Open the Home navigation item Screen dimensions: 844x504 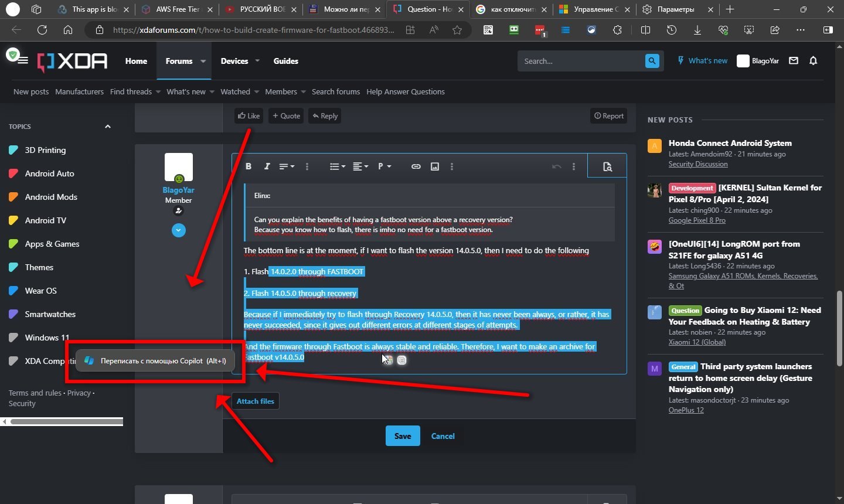136,61
